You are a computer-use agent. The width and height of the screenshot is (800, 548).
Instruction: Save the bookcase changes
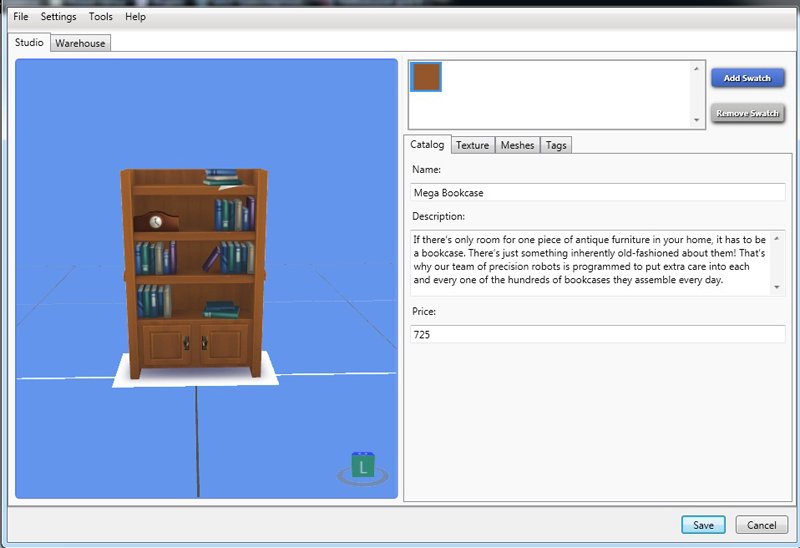click(703, 525)
